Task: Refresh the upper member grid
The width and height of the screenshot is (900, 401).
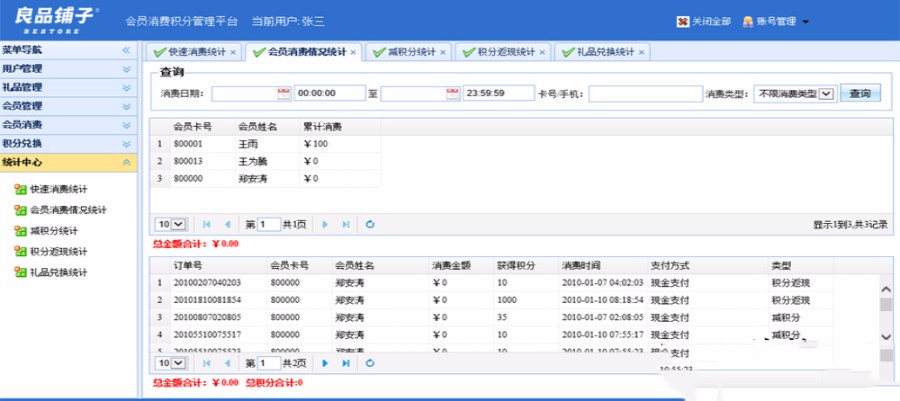Action: tap(370, 224)
